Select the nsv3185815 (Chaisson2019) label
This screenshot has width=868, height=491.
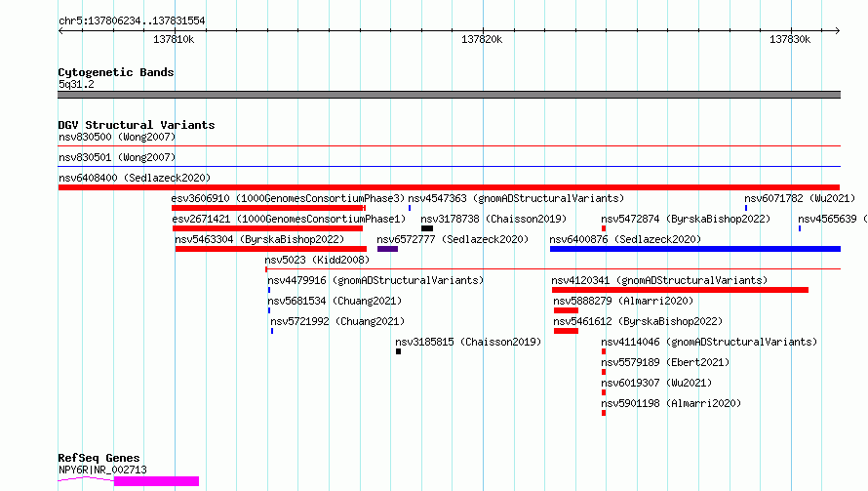[468, 342]
